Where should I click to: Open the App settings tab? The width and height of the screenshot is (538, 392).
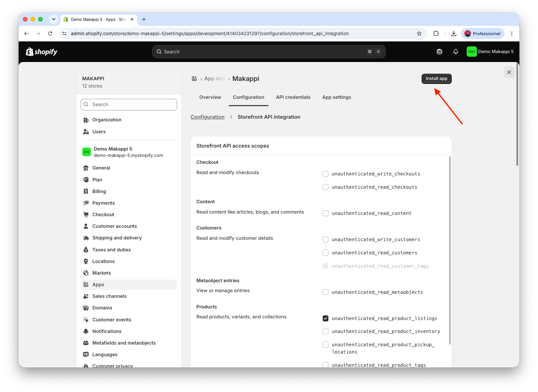point(337,97)
